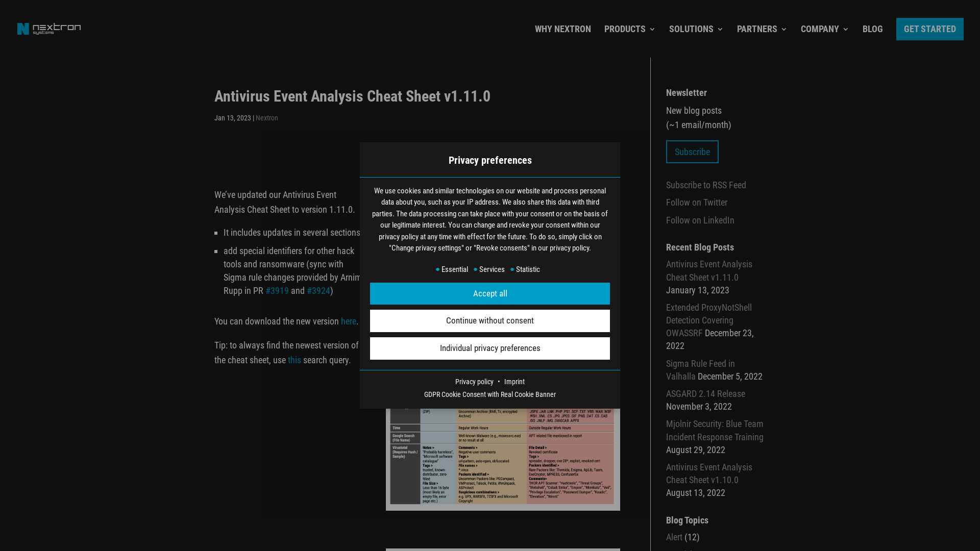The image size is (980, 551).
Task: Click the GET STARTED button
Action: pos(929,29)
